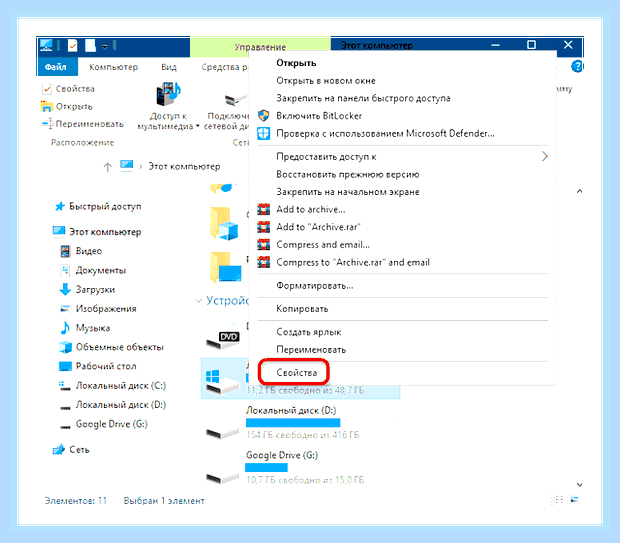Viewport: 620px width, 543px height.
Task: Open Рабочий стол in the navigation pane
Action: pos(98,366)
